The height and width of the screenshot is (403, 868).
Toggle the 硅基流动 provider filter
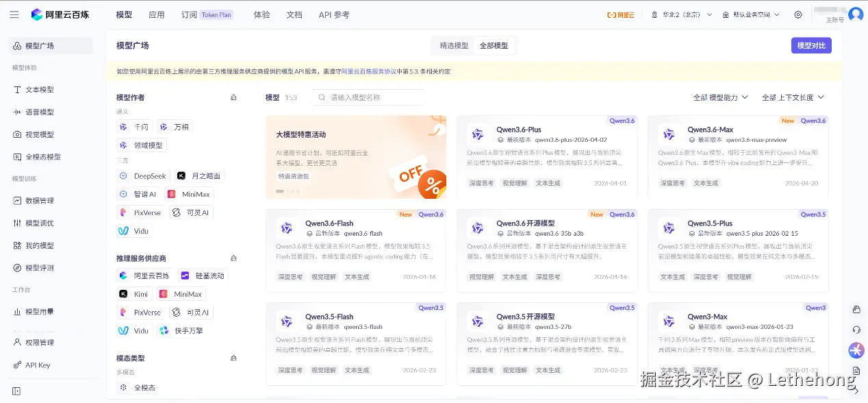(202, 276)
